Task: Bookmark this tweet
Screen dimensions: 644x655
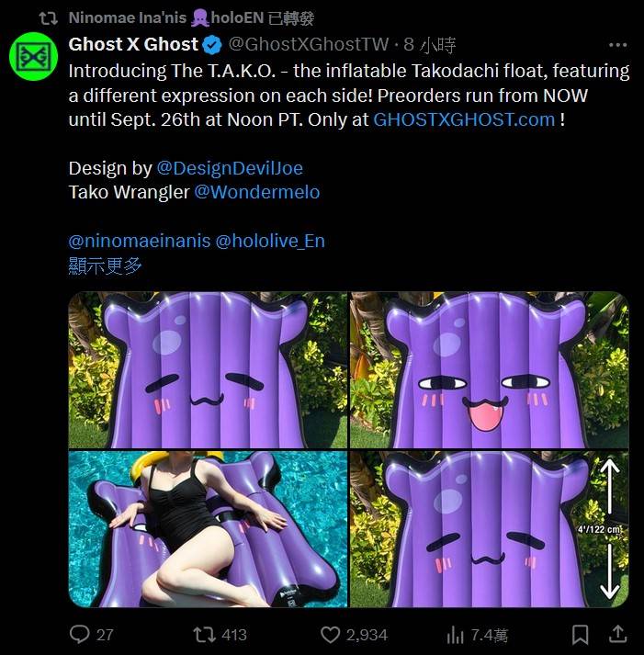Action: 580,634
